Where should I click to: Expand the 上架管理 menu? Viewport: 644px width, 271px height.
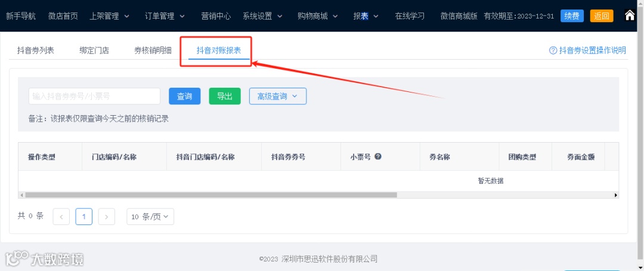point(109,17)
